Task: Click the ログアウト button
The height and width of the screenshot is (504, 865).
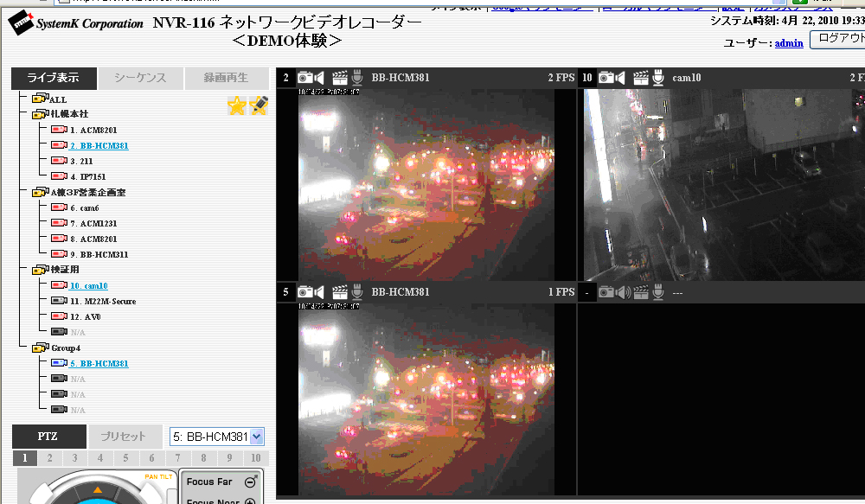Action: [838, 39]
